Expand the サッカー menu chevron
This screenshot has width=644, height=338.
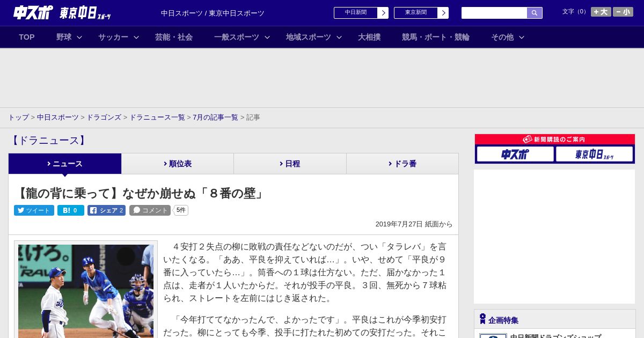point(136,37)
